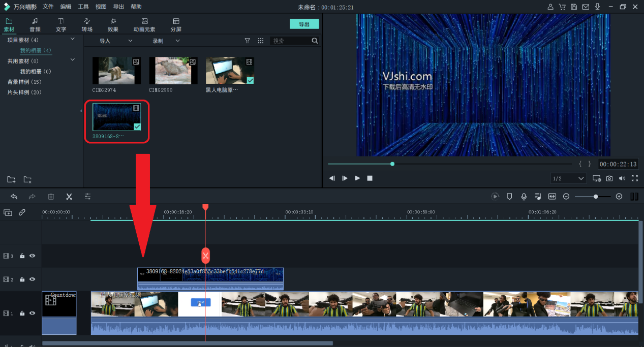Open the 录制 record dropdown
Viewport: 644px width, 347px height.
(x=166, y=41)
